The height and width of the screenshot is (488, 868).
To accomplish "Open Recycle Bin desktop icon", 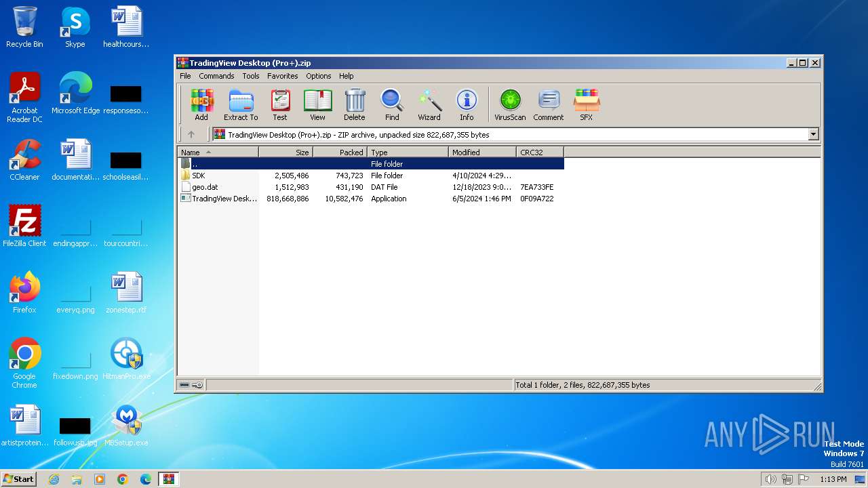I will coord(24,28).
